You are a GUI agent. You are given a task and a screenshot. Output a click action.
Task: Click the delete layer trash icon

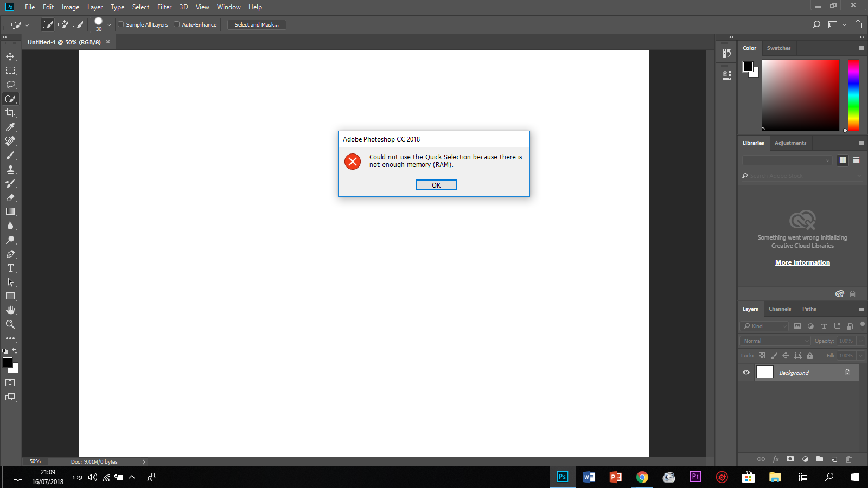point(849,459)
